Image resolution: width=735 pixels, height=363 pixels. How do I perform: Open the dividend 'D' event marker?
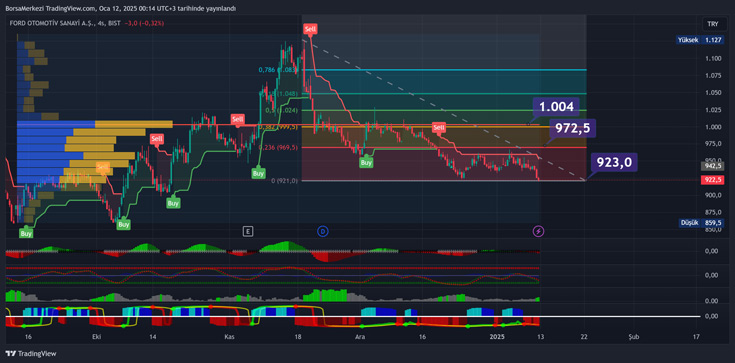(x=322, y=231)
